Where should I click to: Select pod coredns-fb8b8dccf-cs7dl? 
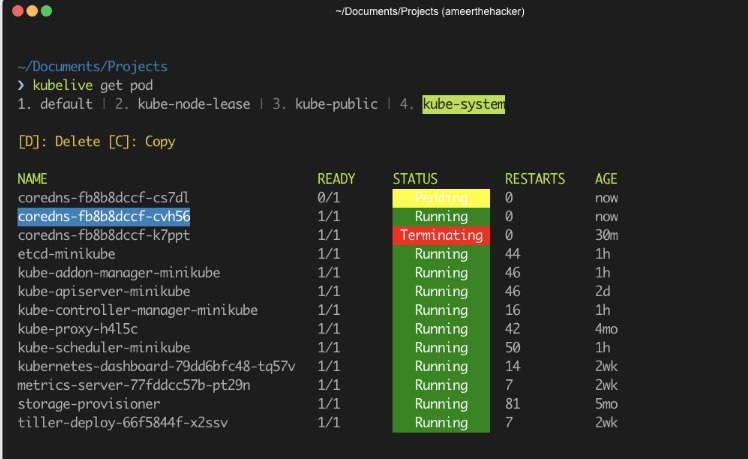[x=104, y=198]
